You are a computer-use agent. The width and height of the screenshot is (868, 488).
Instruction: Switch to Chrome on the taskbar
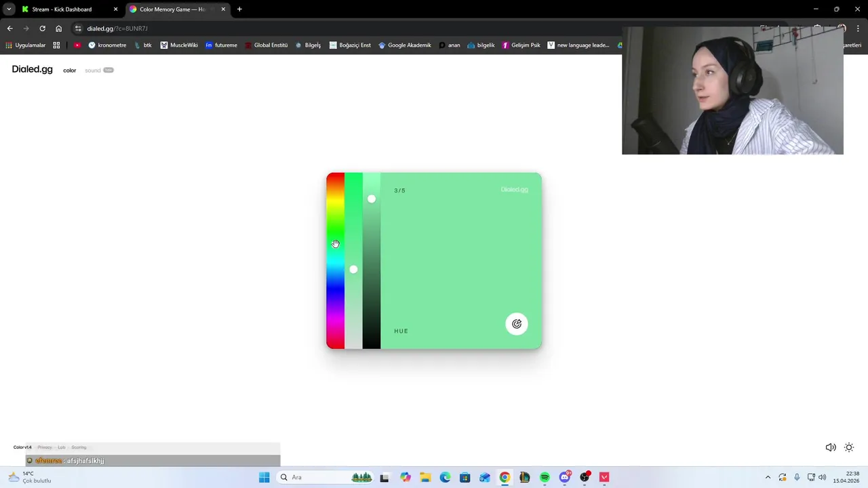[x=505, y=477]
